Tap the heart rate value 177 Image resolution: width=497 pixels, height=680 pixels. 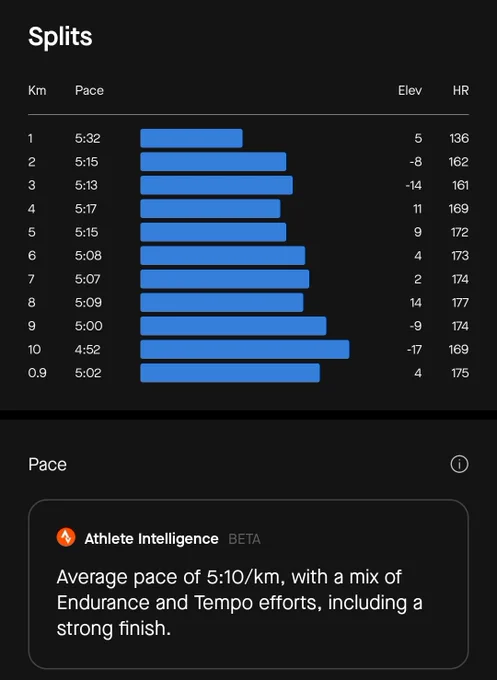(460, 303)
